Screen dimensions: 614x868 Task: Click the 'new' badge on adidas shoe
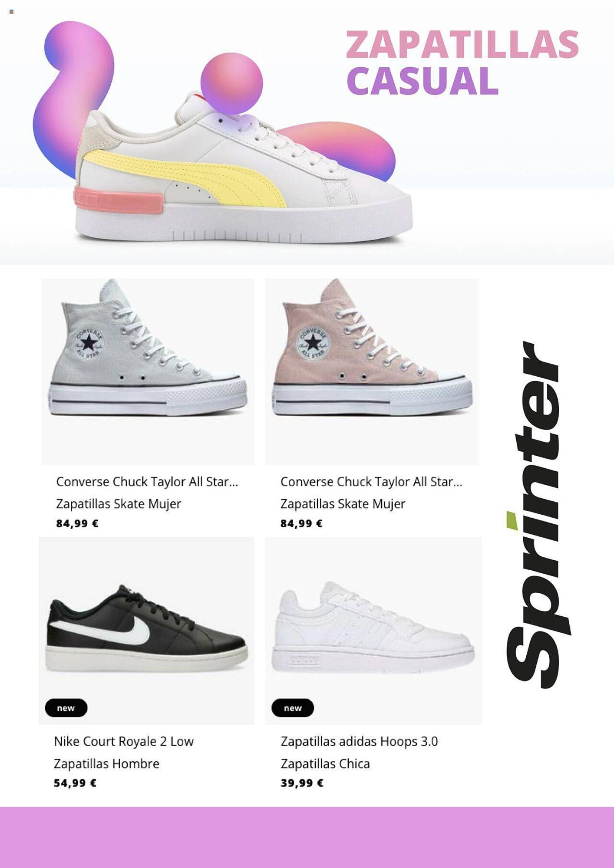(293, 708)
